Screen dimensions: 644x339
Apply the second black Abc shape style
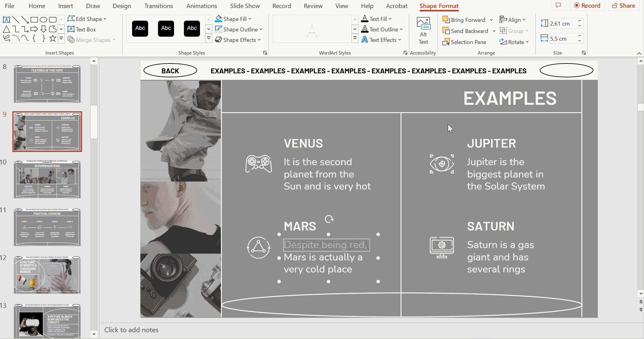166,28
